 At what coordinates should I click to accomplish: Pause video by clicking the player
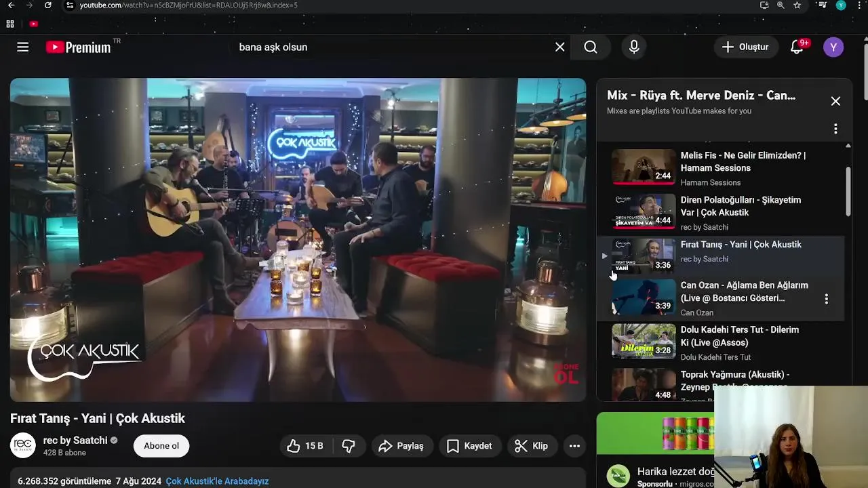pyautogui.click(x=298, y=240)
